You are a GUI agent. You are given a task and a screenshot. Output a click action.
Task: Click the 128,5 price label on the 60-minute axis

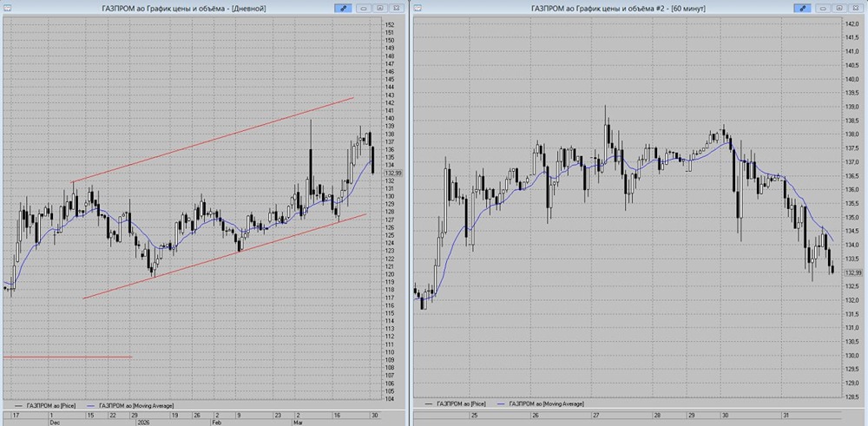pyautogui.click(x=851, y=397)
